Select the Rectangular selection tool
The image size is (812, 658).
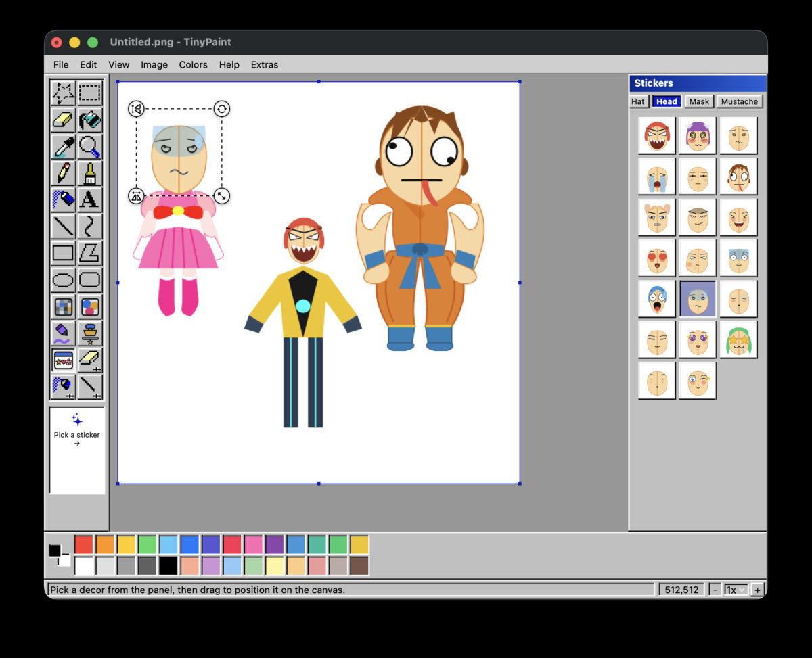pyautogui.click(x=89, y=93)
